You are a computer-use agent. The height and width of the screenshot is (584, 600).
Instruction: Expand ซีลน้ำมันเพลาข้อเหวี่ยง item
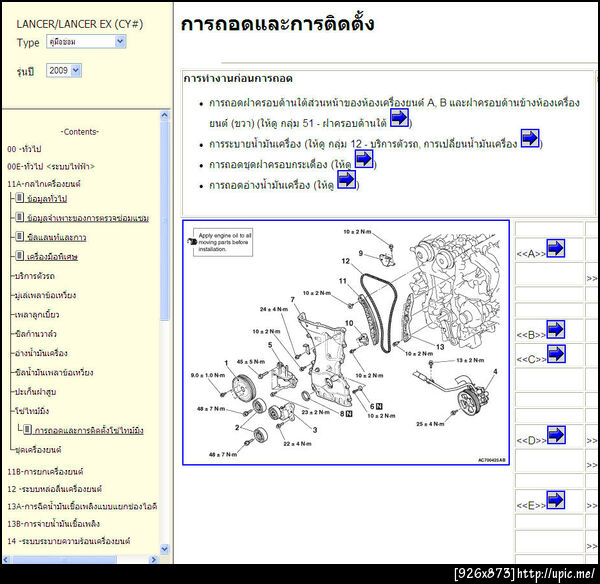click(54, 372)
